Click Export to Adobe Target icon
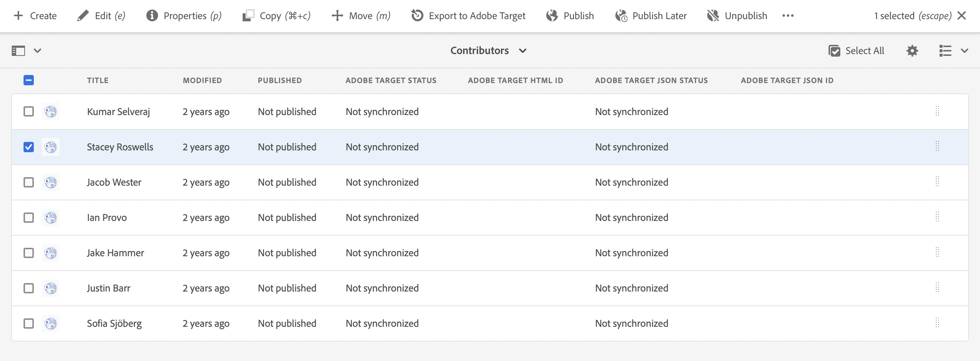Image resolution: width=980 pixels, height=361 pixels. point(417,15)
